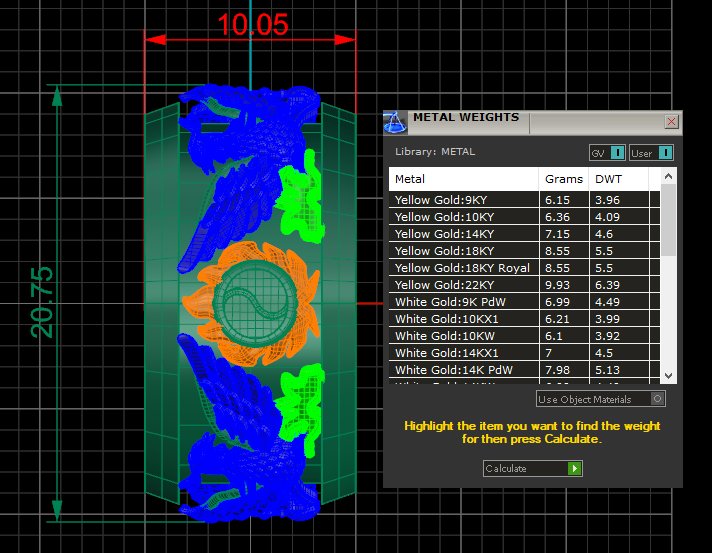This screenshot has height=553, width=712.
Task: Select the White Gold:10KX1 row
Action: (524, 319)
